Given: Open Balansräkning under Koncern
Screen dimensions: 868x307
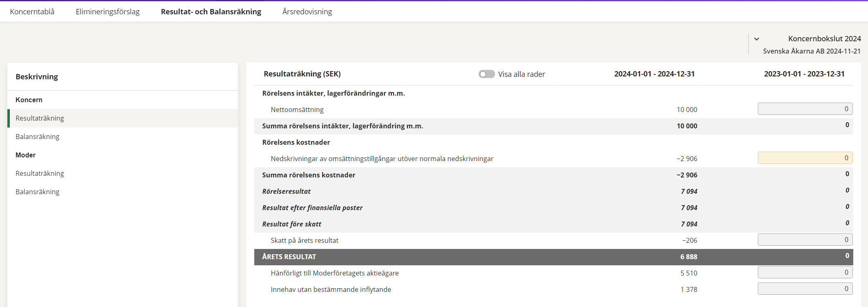Looking at the screenshot, I should coord(37,137).
